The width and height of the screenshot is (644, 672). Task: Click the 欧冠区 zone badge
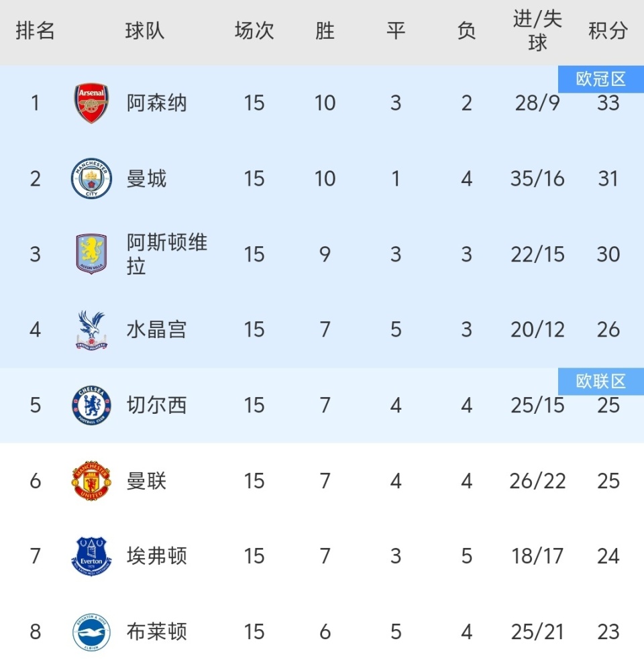[600, 80]
